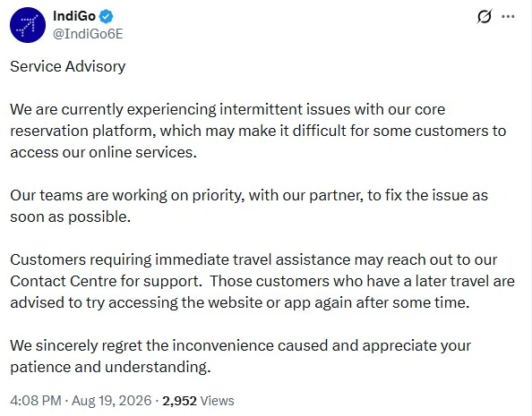The image size is (532, 416).
Task: Click the 'Customers requiring immediate travel' line
Action: 253,259
